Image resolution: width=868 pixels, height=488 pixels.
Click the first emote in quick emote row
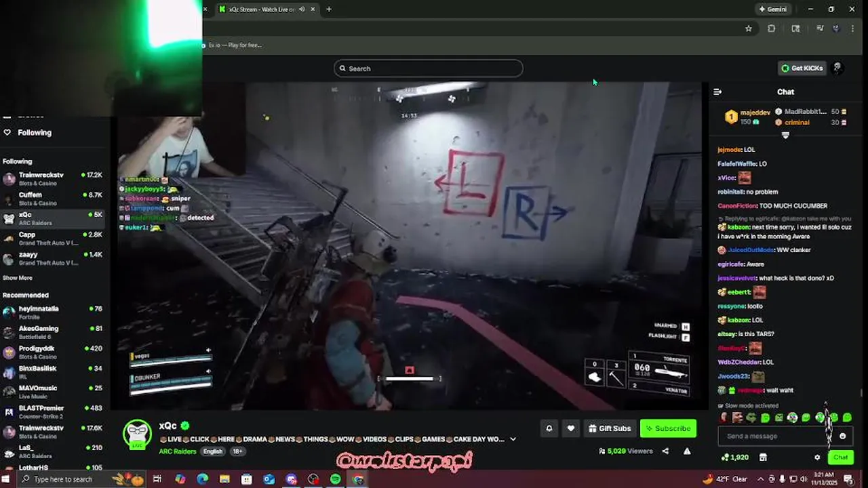724,418
